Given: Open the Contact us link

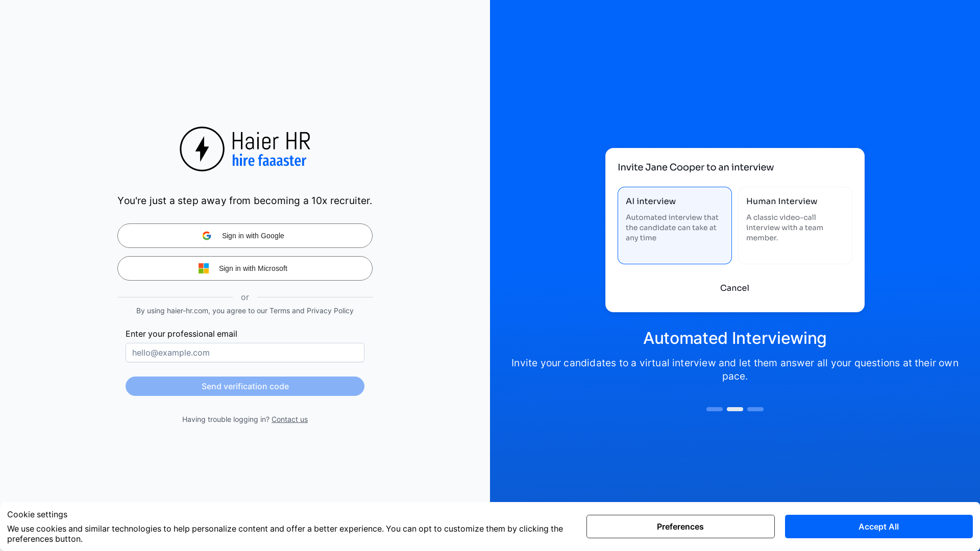Looking at the screenshot, I should (x=289, y=419).
